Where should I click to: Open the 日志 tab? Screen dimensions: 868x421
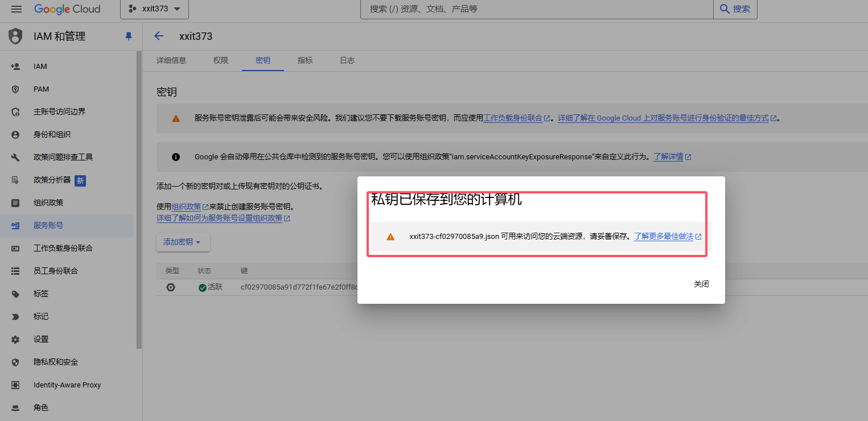[347, 60]
